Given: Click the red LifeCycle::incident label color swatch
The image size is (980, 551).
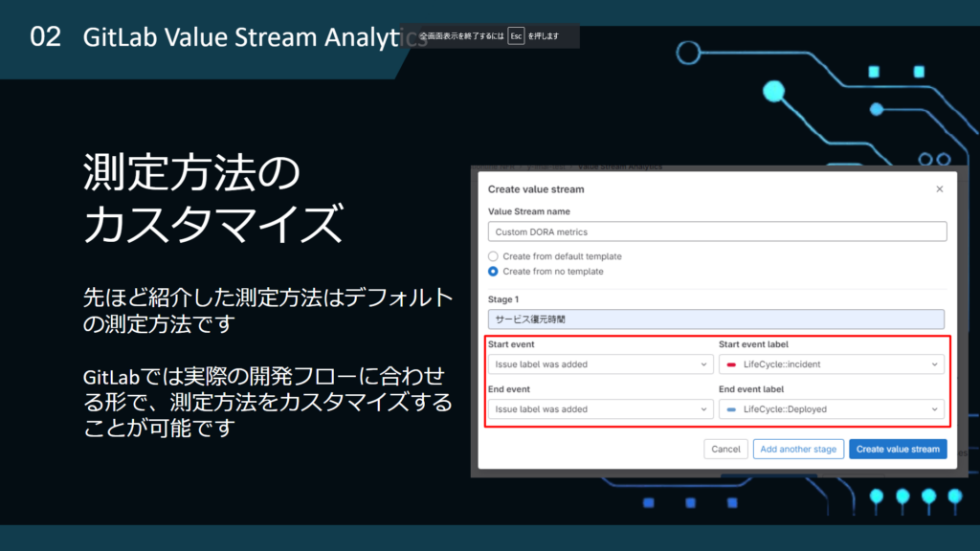Looking at the screenshot, I should pyautogui.click(x=731, y=364).
